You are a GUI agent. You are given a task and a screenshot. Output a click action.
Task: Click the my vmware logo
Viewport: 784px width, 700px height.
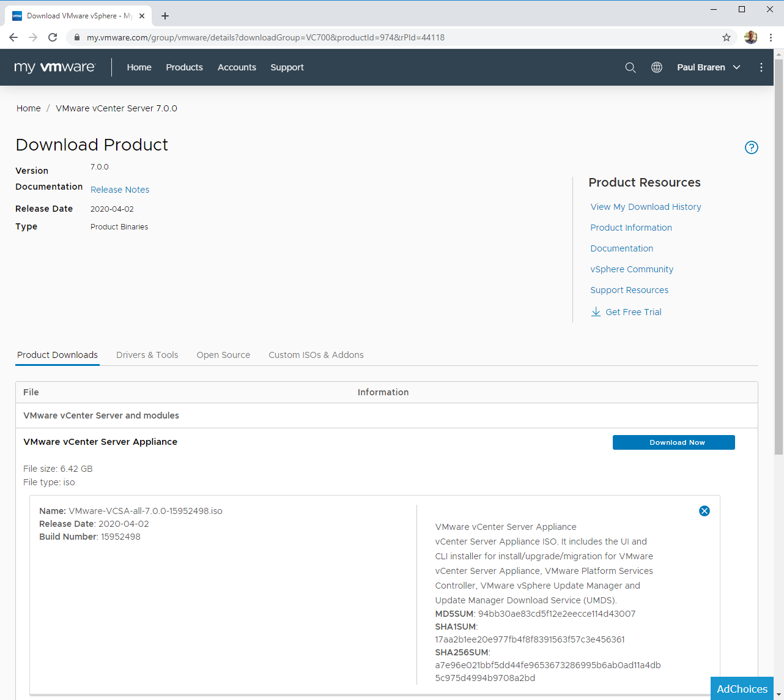click(55, 67)
